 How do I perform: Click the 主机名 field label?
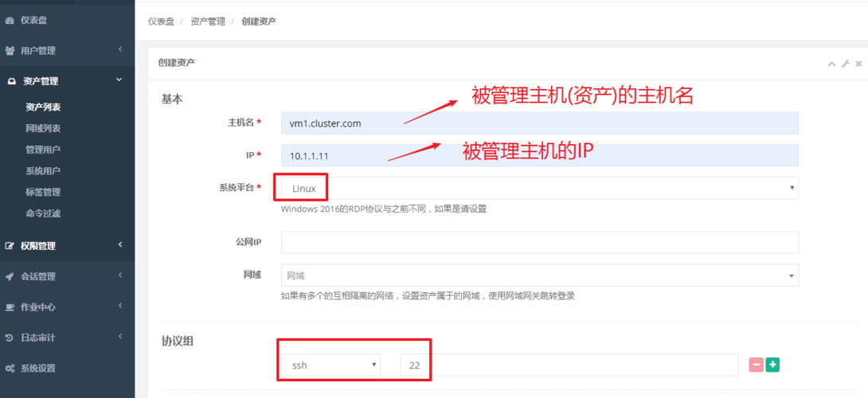240,123
